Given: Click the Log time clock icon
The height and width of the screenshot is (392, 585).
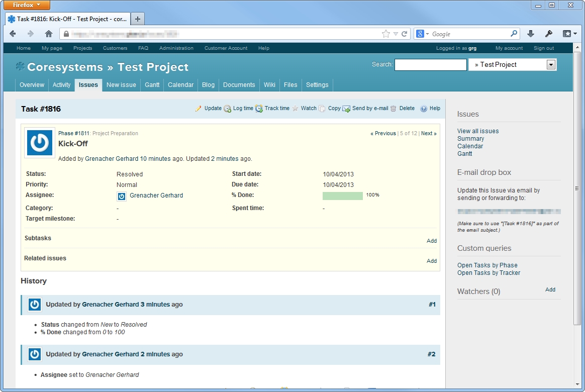Looking at the screenshot, I should pyautogui.click(x=227, y=109).
